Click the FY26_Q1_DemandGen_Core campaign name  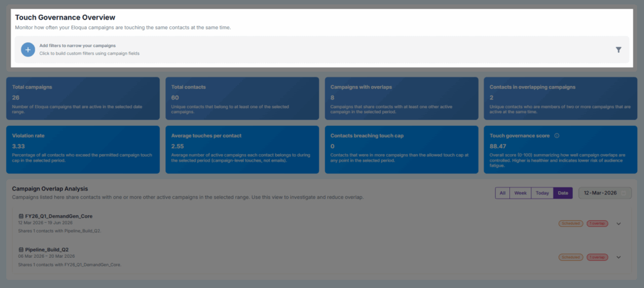(x=58, y=216)
